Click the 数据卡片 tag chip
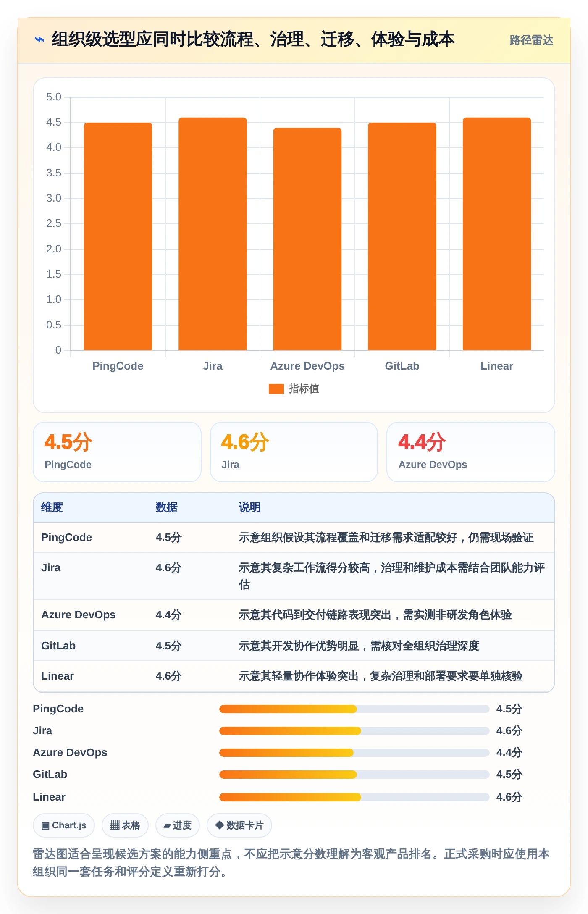This screenshot has width=588, height=914. pos(239,825)
